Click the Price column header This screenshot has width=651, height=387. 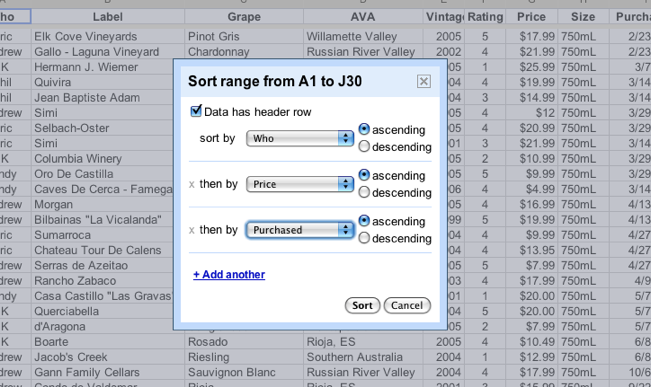click(531, 17)
